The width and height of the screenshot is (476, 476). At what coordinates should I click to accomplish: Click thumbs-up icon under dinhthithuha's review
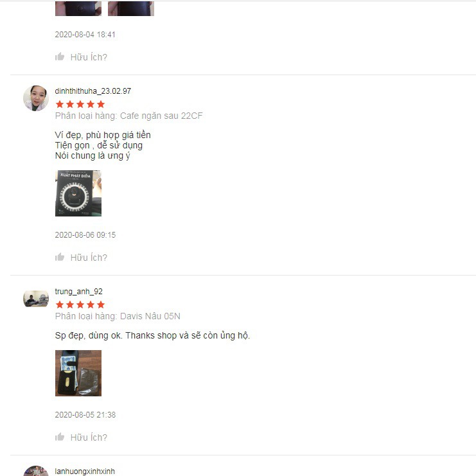coord(60,257)
